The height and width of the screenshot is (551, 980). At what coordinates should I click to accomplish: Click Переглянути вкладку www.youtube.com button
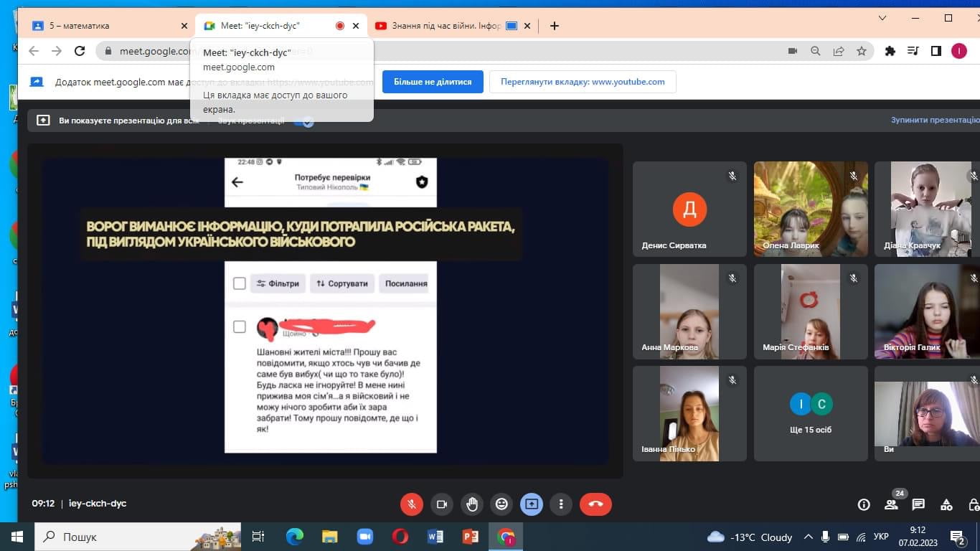pos(583,82)
